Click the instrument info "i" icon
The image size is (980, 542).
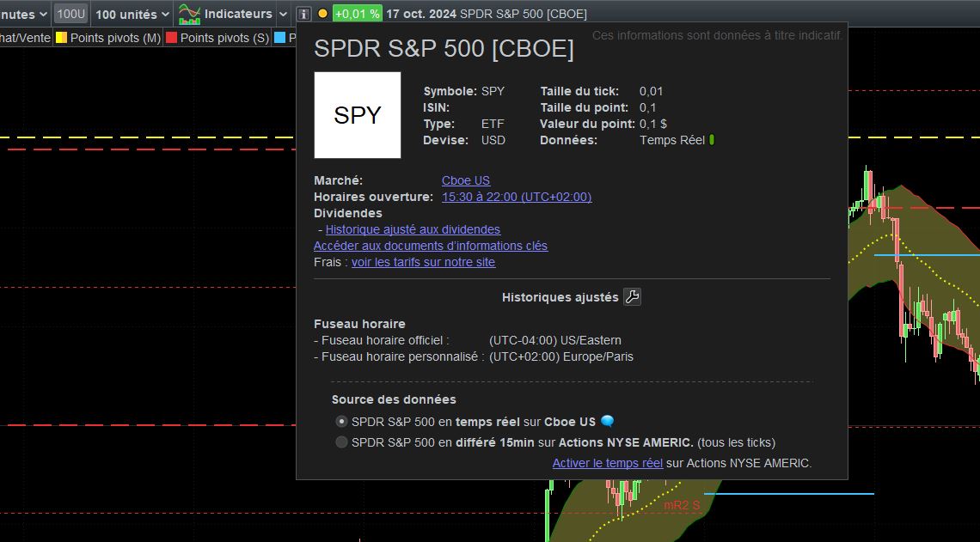click(x=303, y=14)
